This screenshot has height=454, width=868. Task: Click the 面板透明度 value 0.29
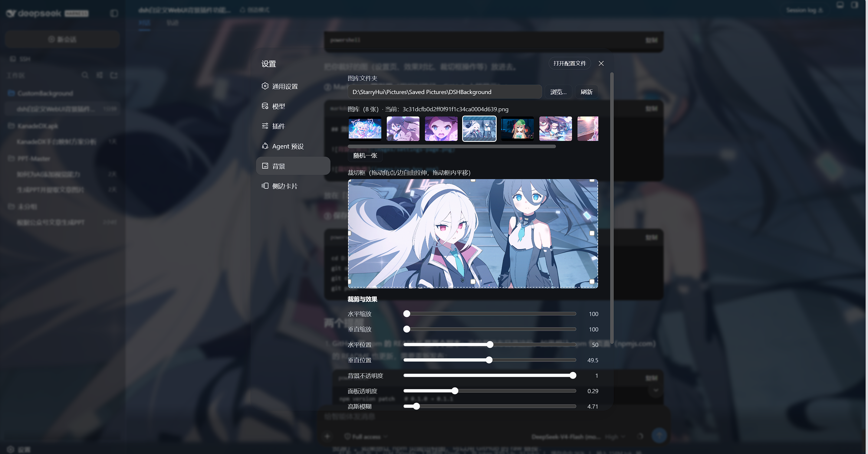593,391
